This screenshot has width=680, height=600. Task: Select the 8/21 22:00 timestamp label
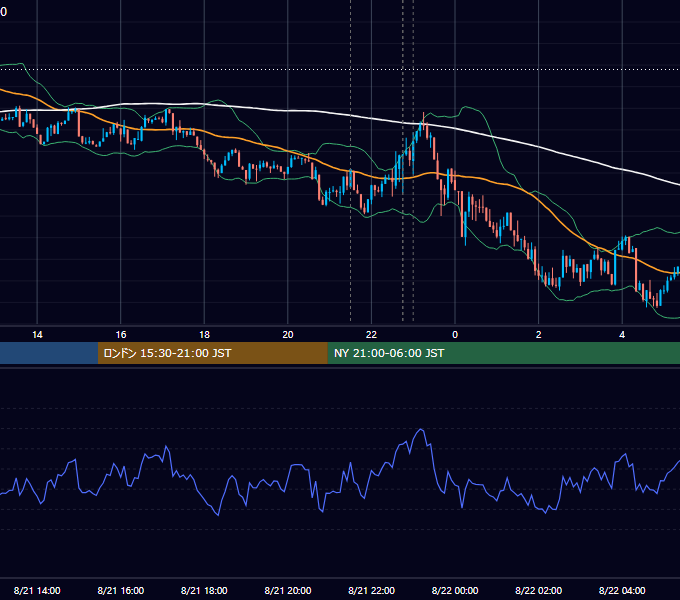[372, 590]
